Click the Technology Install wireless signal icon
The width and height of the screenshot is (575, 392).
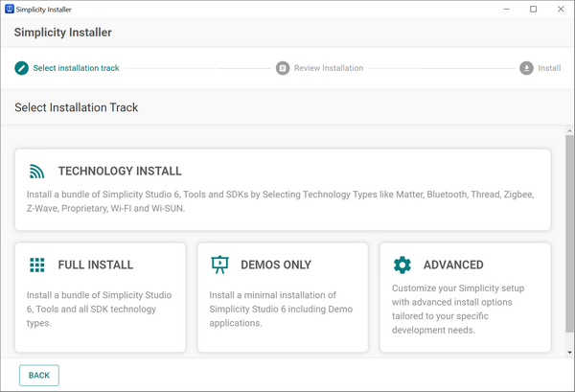[x=36, y=172]
